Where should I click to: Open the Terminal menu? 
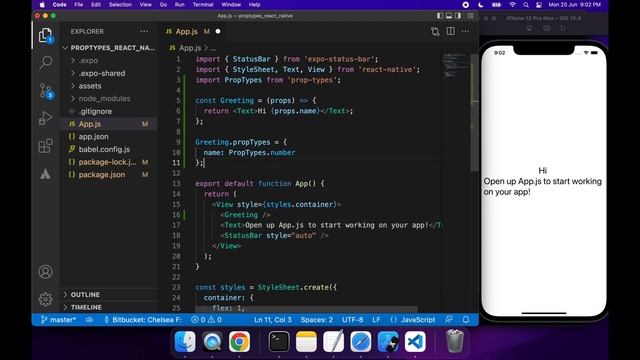point(203,4)
